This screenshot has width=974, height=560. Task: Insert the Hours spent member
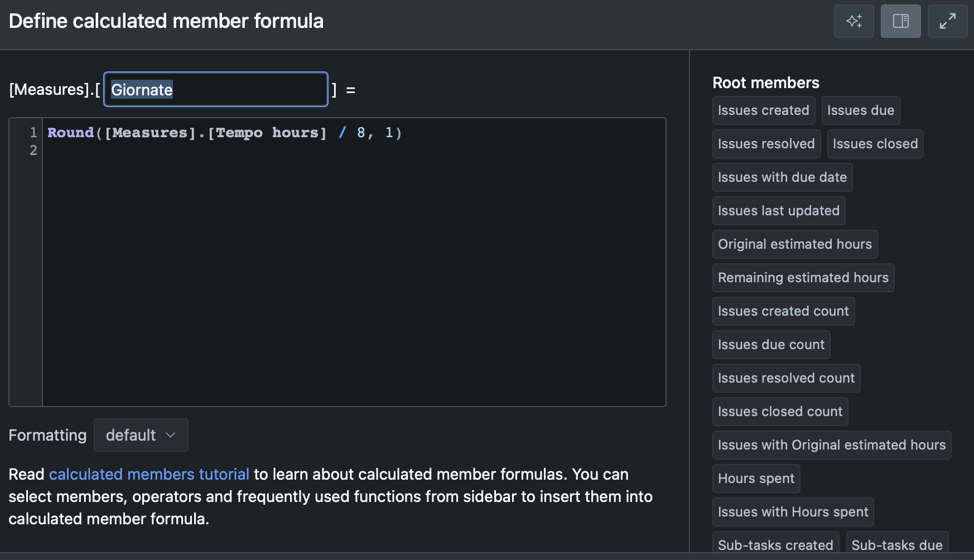756,479
